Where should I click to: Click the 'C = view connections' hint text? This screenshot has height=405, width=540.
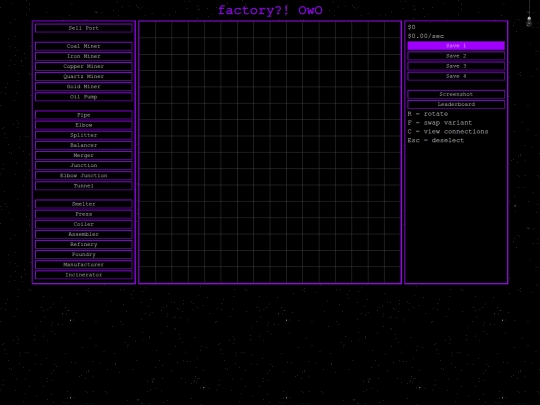coord(448,132)
